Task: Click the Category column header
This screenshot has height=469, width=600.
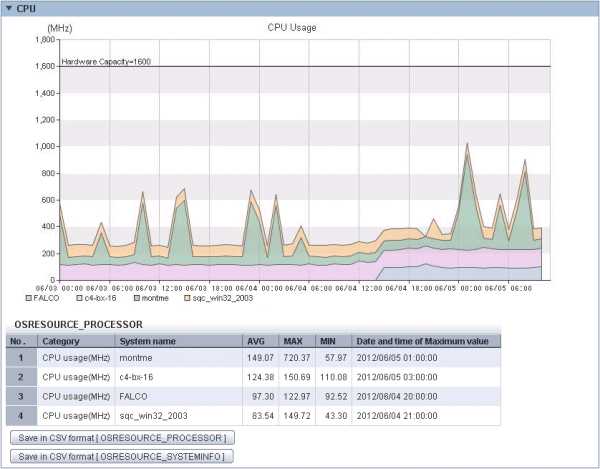Action: click(76, 341)
